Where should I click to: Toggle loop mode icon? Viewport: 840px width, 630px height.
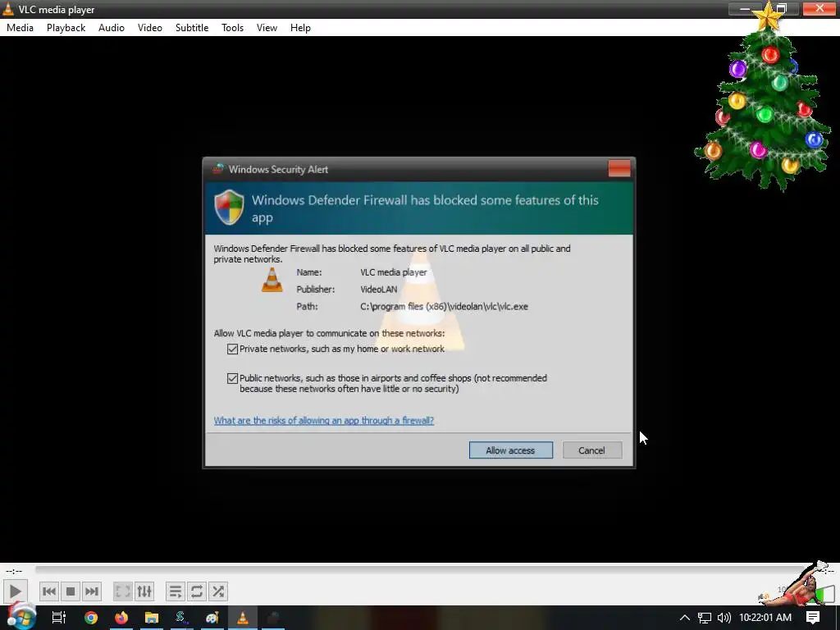[197, 591]
